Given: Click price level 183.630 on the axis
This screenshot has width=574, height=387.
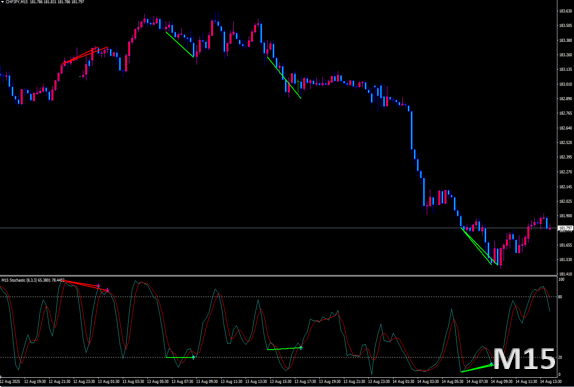Looking at the screenshot, I should (x=565, y=11).
